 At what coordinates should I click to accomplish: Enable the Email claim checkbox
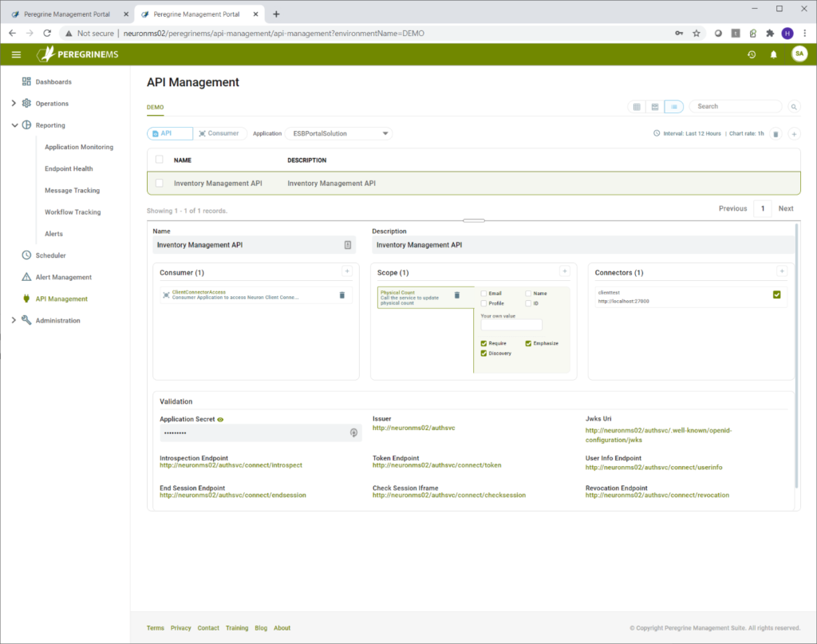485,294
